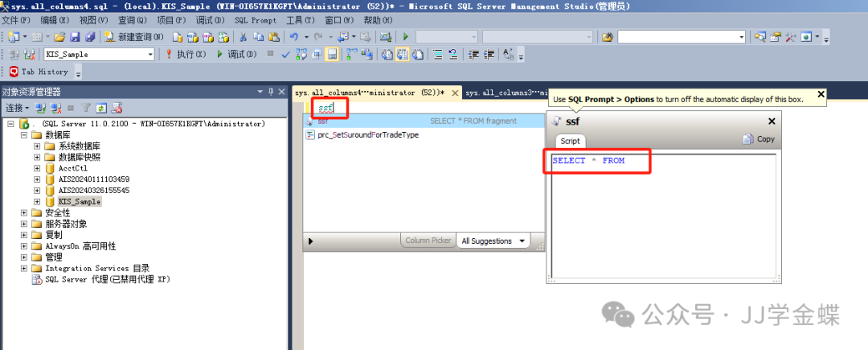Click the Uncomment selected lines icon
868x350 pixels.
click(453, 54)
